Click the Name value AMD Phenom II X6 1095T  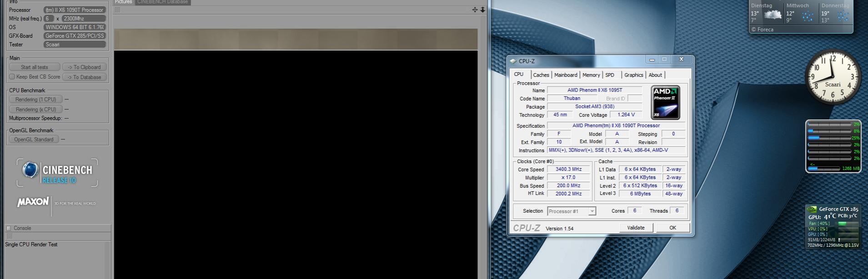[594, 90]
